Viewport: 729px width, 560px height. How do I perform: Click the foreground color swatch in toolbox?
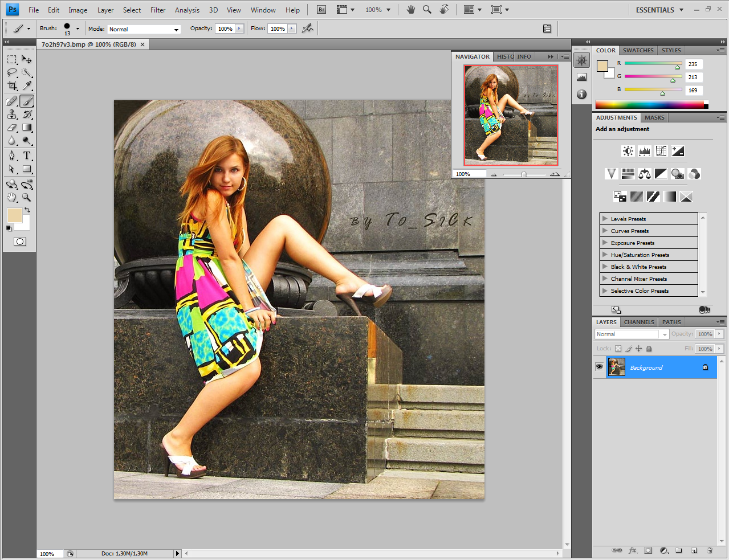point(14,215)
